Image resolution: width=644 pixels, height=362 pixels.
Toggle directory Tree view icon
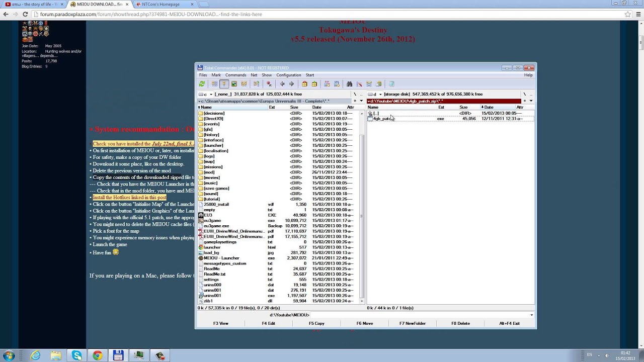244,84
